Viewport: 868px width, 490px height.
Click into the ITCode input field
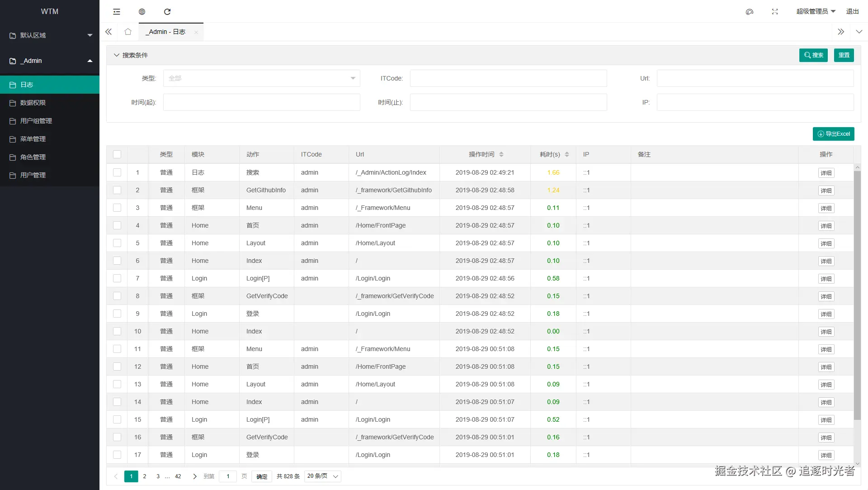click(x=508, y=78)
